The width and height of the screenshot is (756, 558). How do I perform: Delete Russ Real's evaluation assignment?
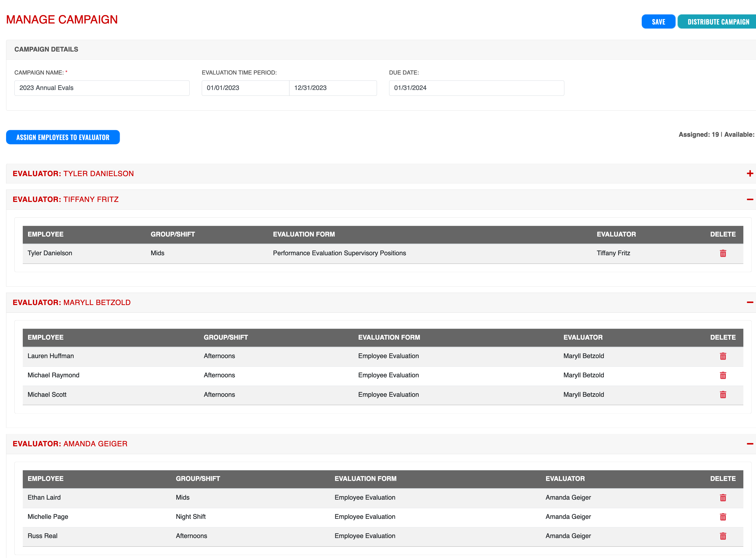(723, 536)
